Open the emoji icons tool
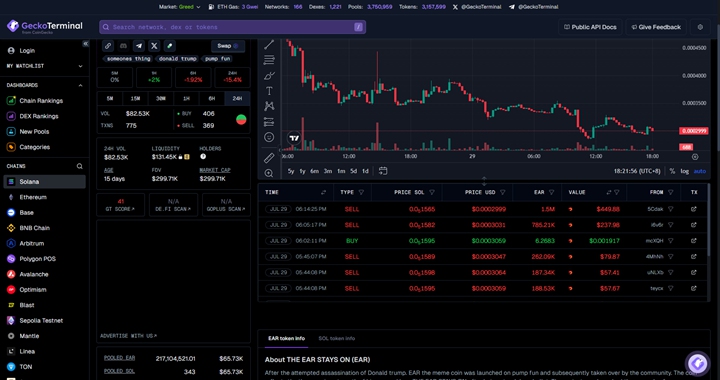The height and width of the screenshot is (380, 720). (x=269, y=137)
